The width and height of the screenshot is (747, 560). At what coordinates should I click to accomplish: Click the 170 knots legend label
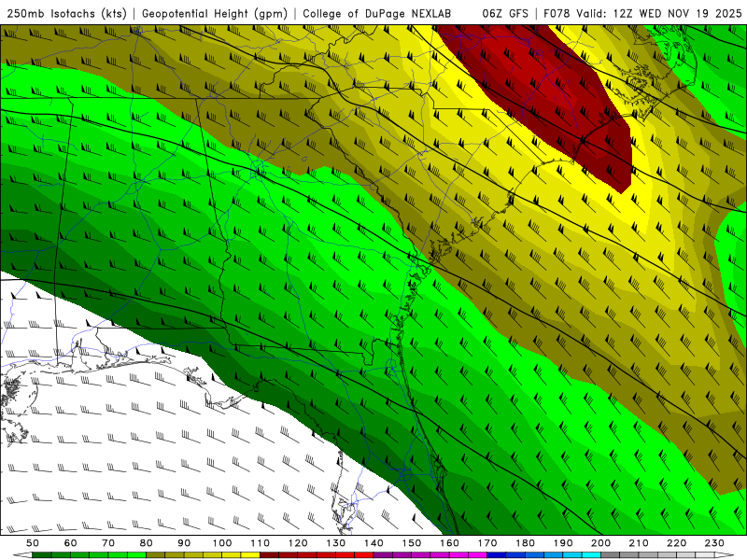pos(487,543)
